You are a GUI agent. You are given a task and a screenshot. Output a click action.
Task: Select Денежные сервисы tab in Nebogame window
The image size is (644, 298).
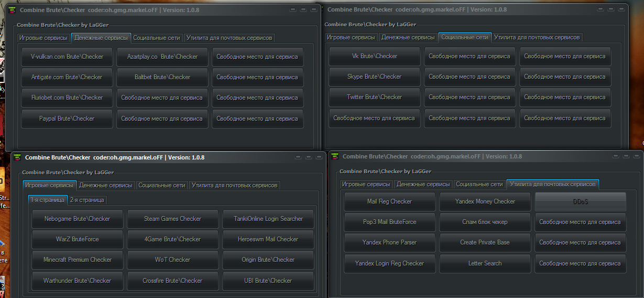106,185
